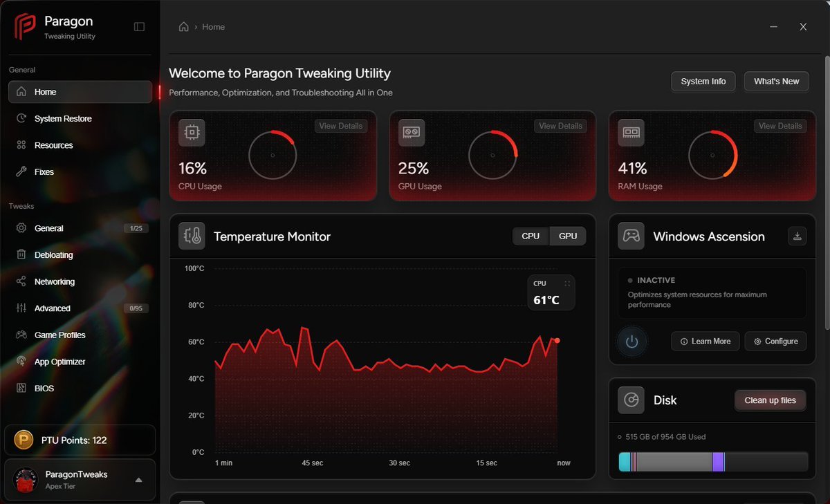Click the RAM module icon on usage card
This screenshot has width=830, height=504.
coord(631,133)
